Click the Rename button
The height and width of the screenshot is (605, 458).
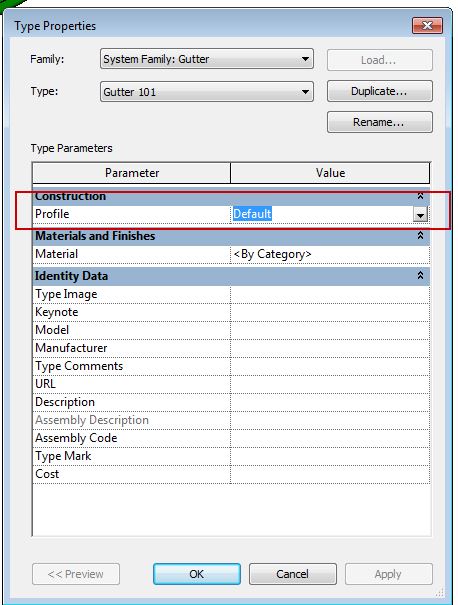[380, 122]
